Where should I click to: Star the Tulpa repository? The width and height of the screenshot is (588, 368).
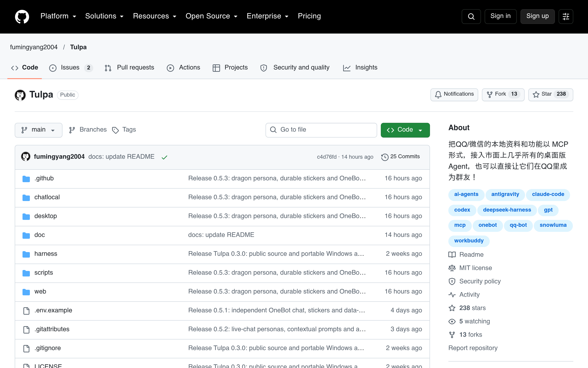coord(551,95)
